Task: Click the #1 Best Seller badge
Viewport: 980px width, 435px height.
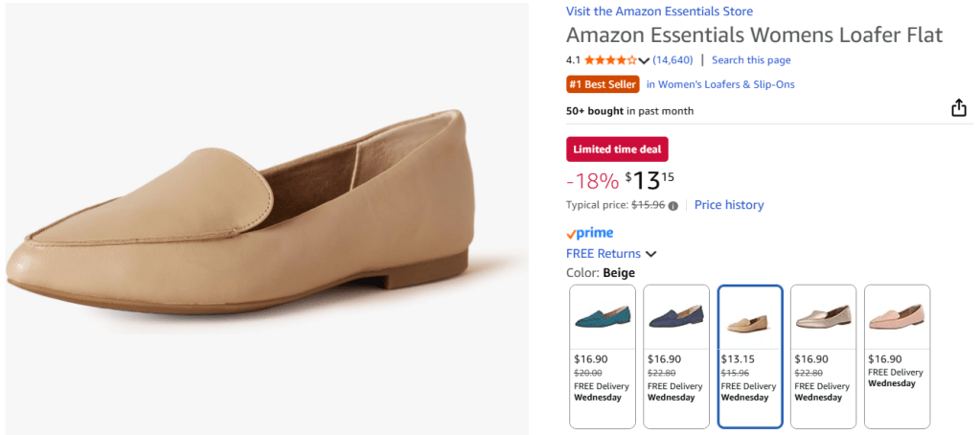Action: point(603,84)
